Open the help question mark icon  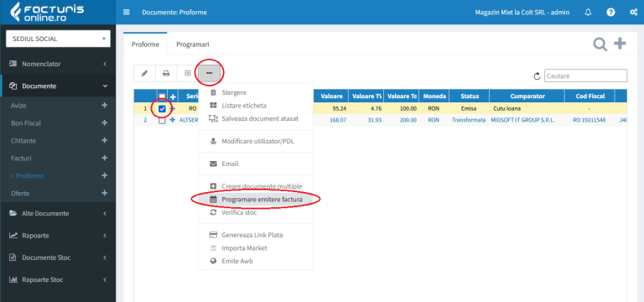tap(610, 13)
